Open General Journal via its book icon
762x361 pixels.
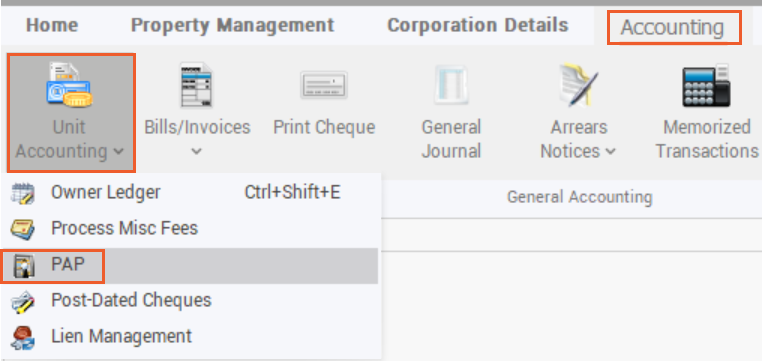(x=451, y=86)
